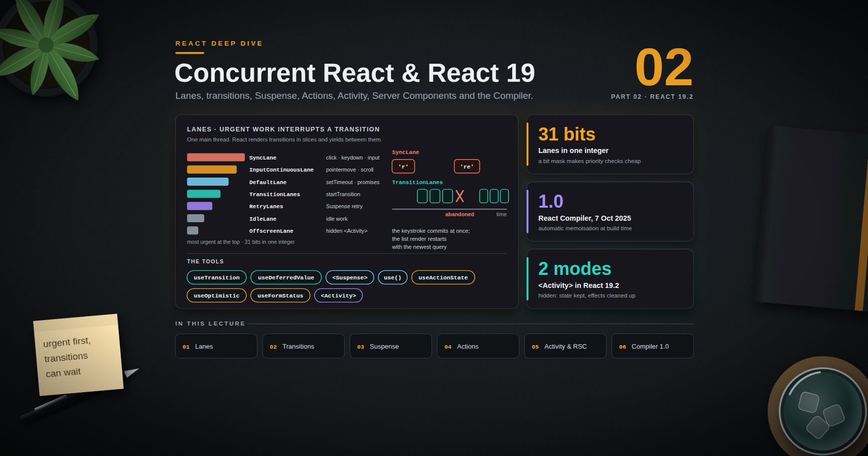Screen dimensions: 868x456
Task: Click 'Suspense retry' trigger text
Action: [x=344, y=206]
